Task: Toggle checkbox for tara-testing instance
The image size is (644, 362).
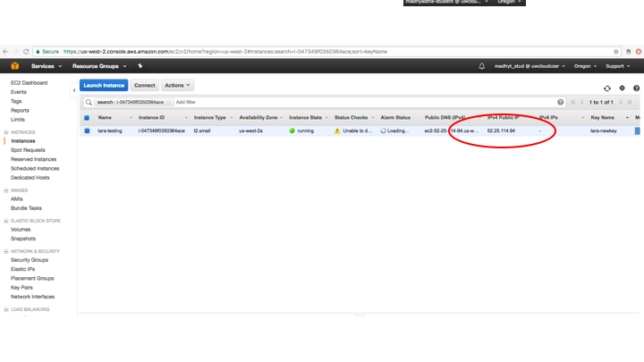Action: pyautogui.click(x=87, y=130)
